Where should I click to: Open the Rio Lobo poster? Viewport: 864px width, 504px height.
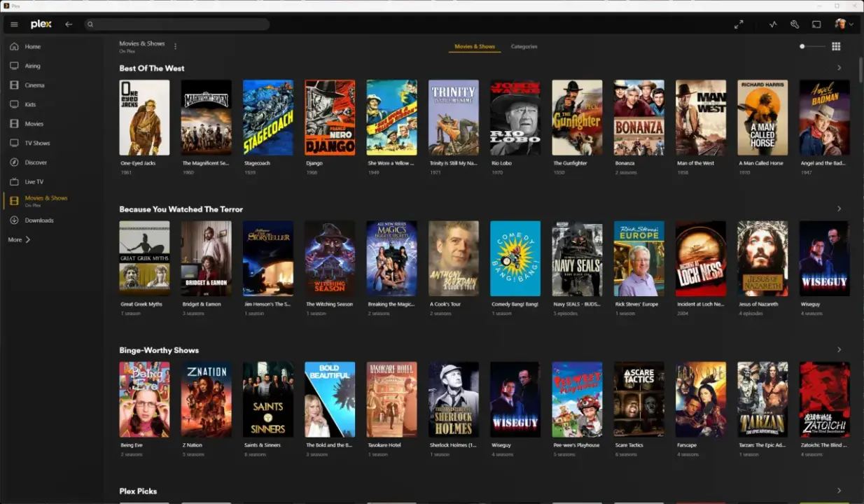(515, 118)
